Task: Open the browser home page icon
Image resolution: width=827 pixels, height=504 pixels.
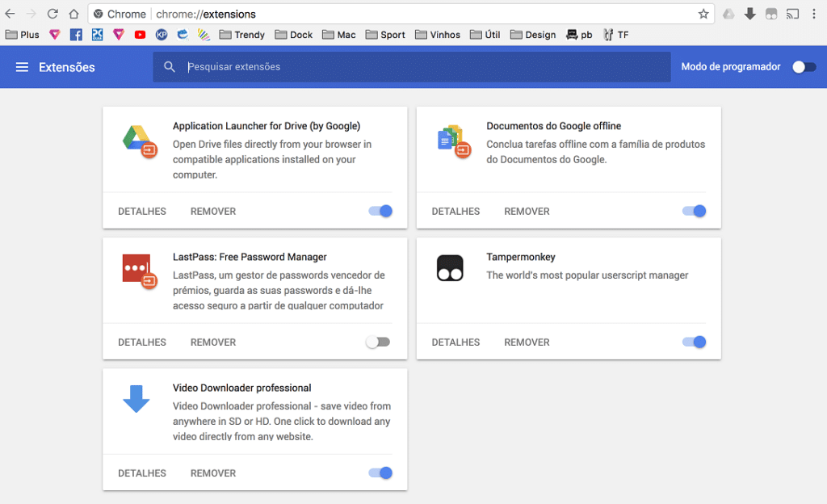Action: [x=73, y=14]
